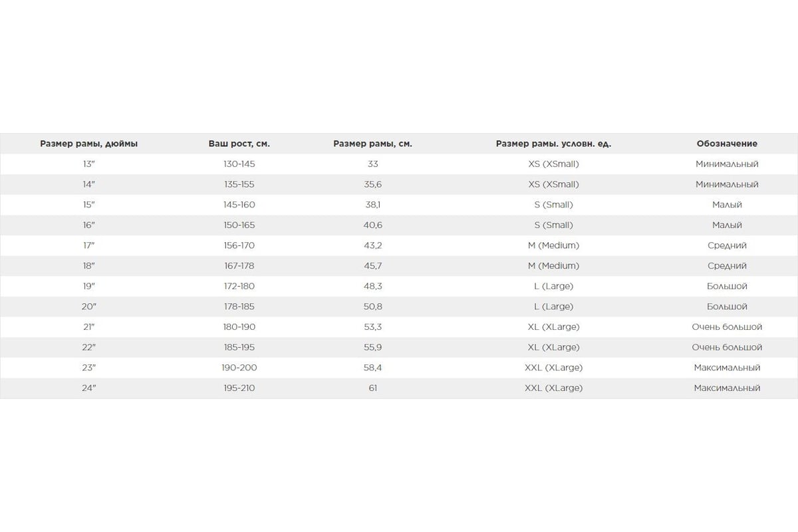Click the 61 centimeter frame value

pyautogui.click(x=372, y=388)
